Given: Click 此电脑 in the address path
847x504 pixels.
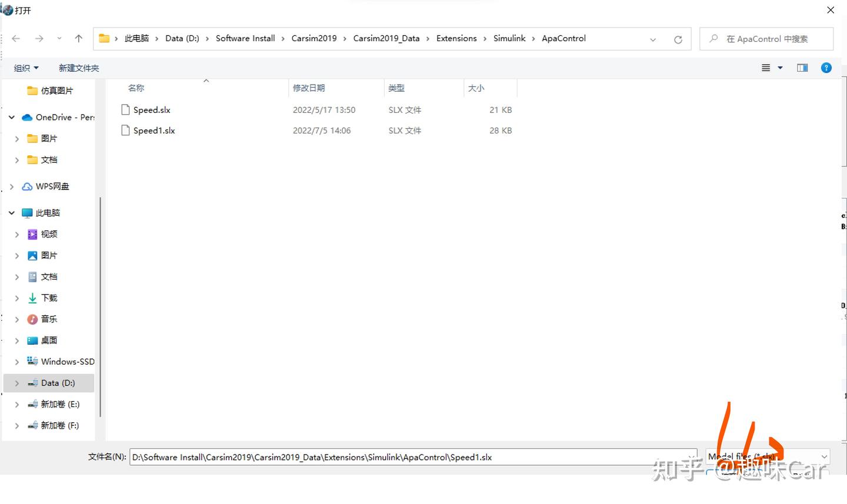Looking at the screenshot, I should [x=136, y=38].
